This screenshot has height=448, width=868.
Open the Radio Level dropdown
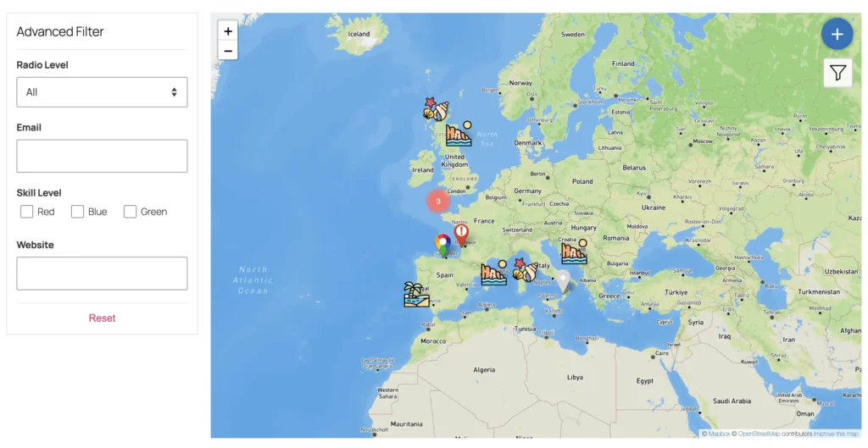[x=102, y=92]
